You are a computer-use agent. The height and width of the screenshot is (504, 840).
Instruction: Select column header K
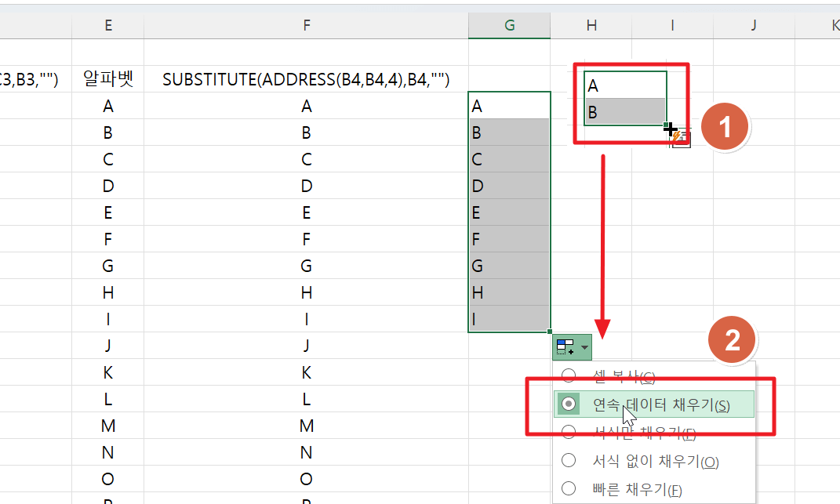834,24
